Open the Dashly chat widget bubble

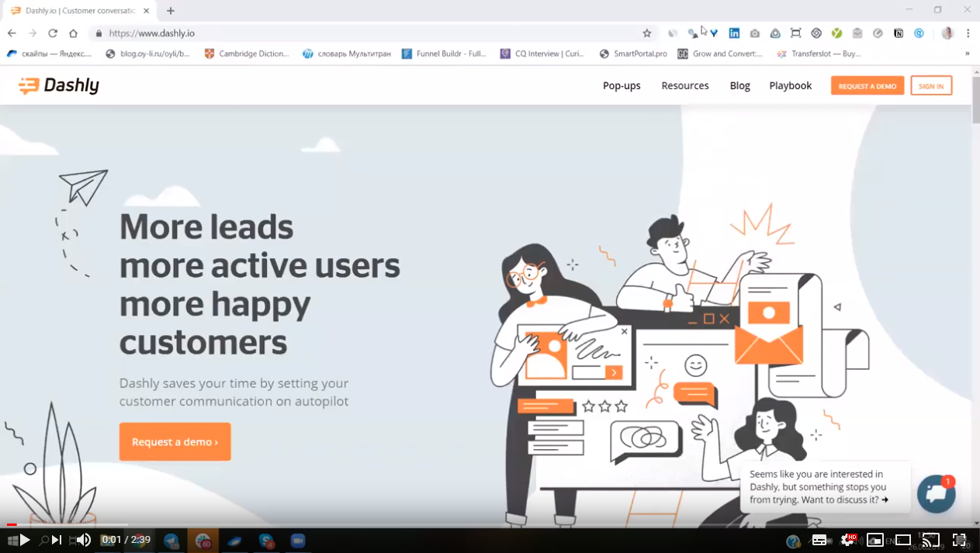[x=937, y=493]
